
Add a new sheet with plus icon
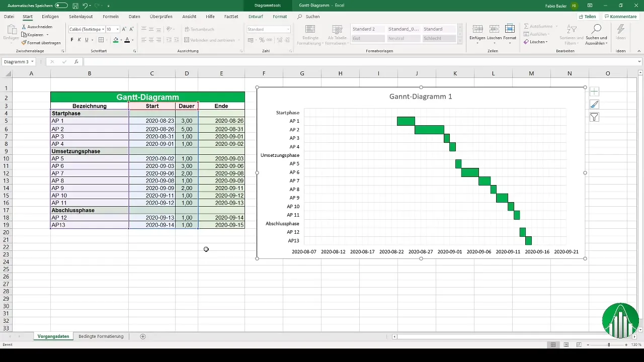(x=143, y=336)
